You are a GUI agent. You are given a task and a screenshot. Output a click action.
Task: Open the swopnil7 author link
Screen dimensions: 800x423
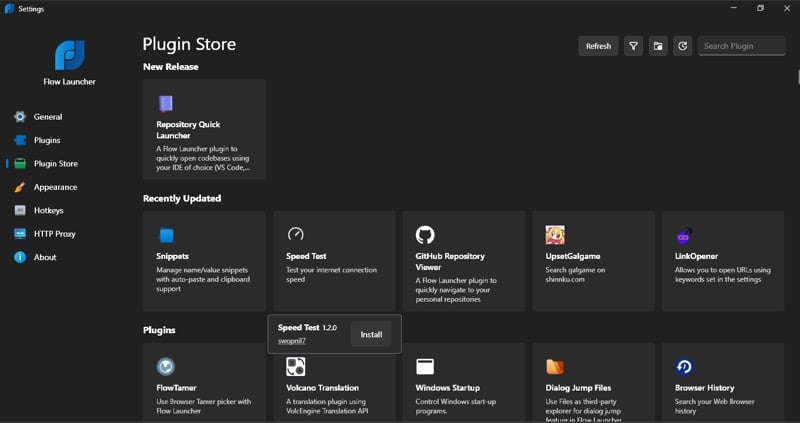click(x=292, y=341)
